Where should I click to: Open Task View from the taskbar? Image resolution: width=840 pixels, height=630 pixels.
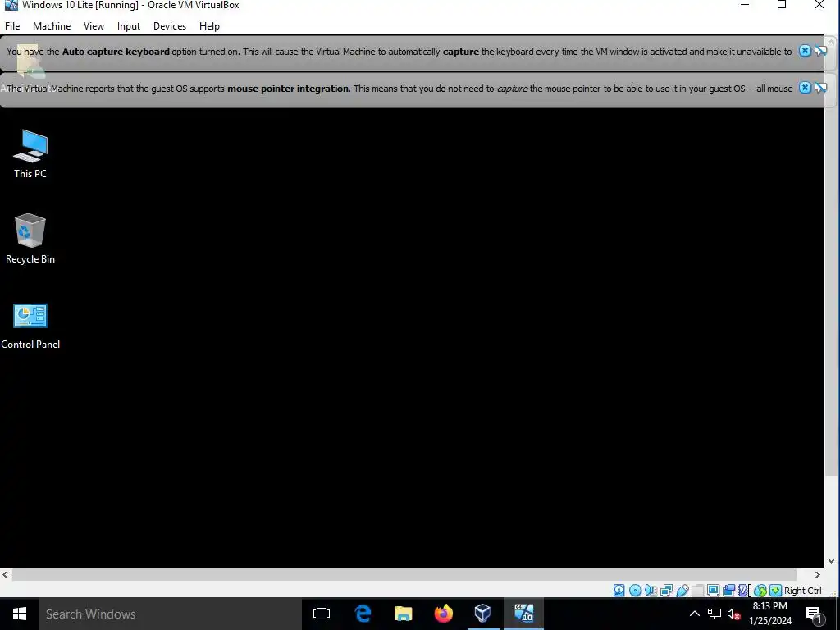tap(322, 614)
